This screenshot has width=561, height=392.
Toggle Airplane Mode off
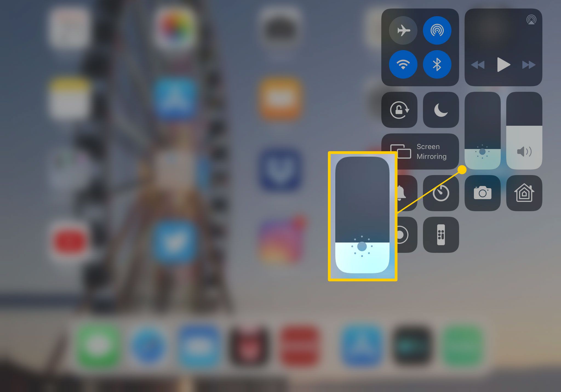[404, 30]
